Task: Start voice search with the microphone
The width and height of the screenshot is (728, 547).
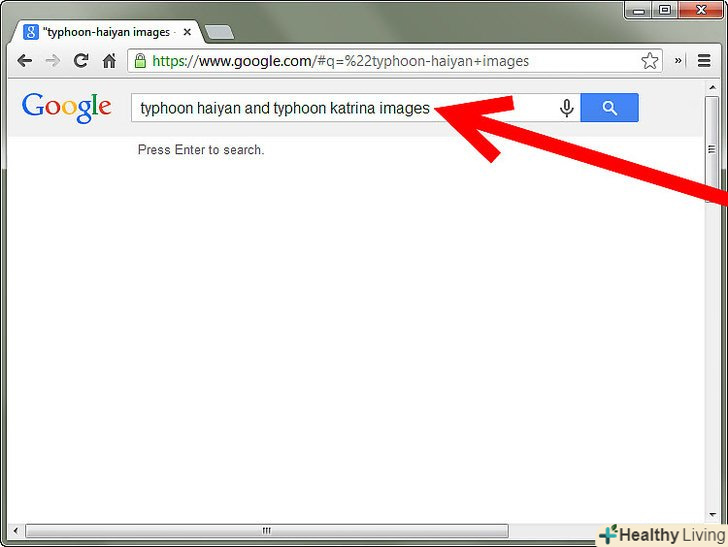Action: coord(566,108)
